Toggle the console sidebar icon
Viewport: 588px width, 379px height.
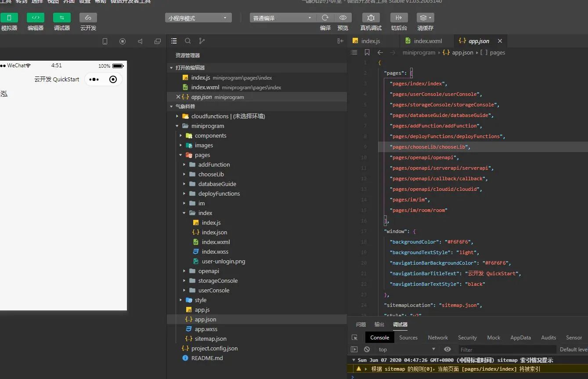pos(354,350)
